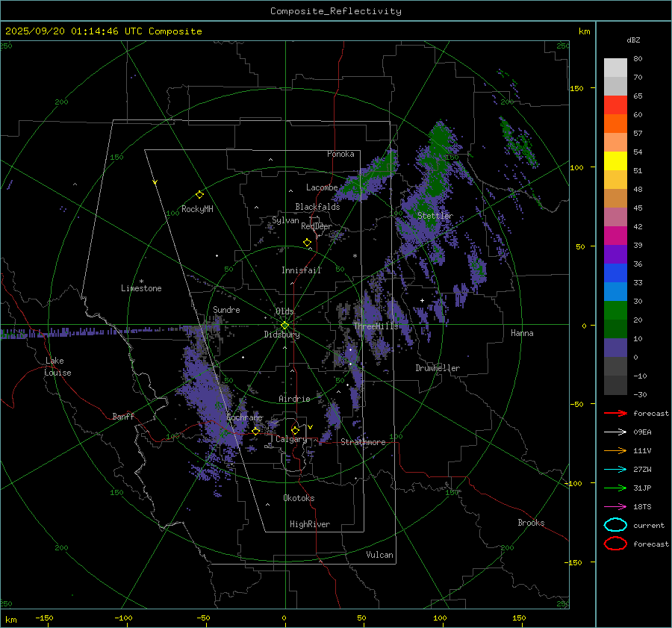Click the yellow diamond marker beside Cochrane

255,432
